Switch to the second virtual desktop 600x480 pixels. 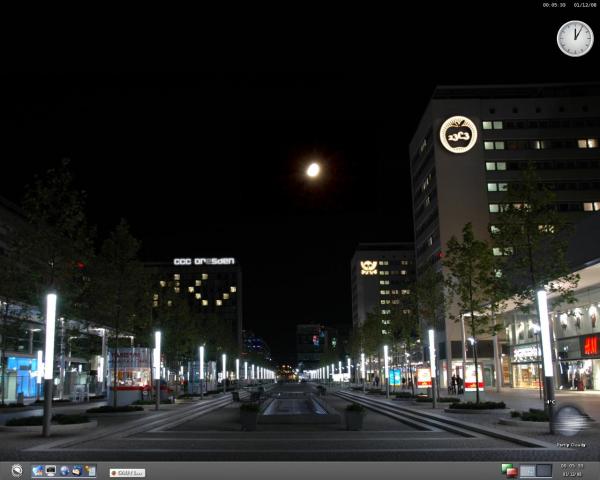[x=543, y=471]
